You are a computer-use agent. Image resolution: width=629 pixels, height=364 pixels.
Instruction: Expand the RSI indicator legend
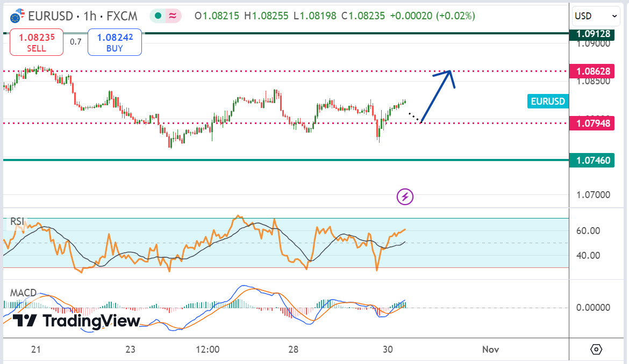(x=18, y=222)
